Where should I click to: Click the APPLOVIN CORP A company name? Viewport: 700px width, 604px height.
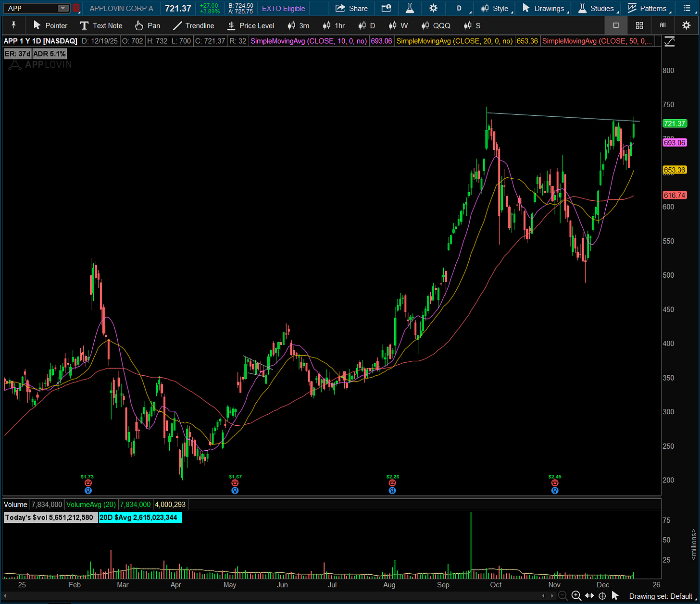[122, 8]
